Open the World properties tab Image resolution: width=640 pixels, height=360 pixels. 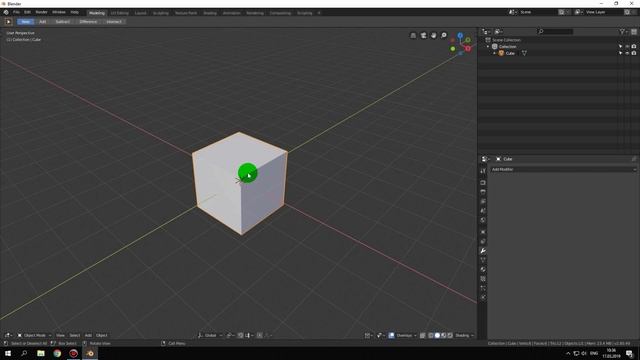click(483, 220)
